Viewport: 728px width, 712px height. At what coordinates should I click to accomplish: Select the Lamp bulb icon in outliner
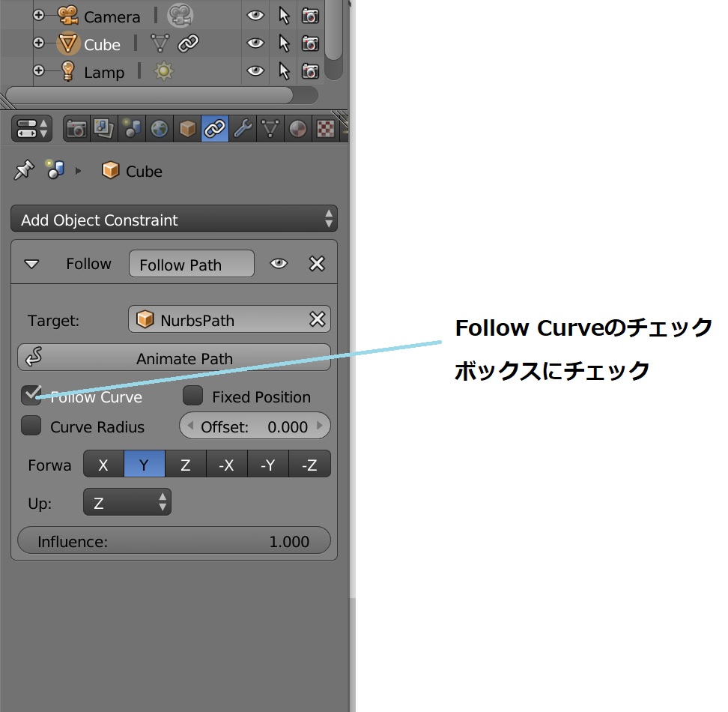pos(68,71)
